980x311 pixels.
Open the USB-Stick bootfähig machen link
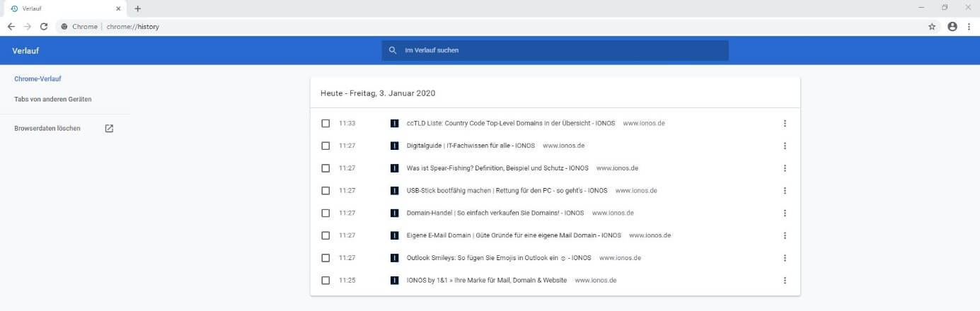coord(507,191)
